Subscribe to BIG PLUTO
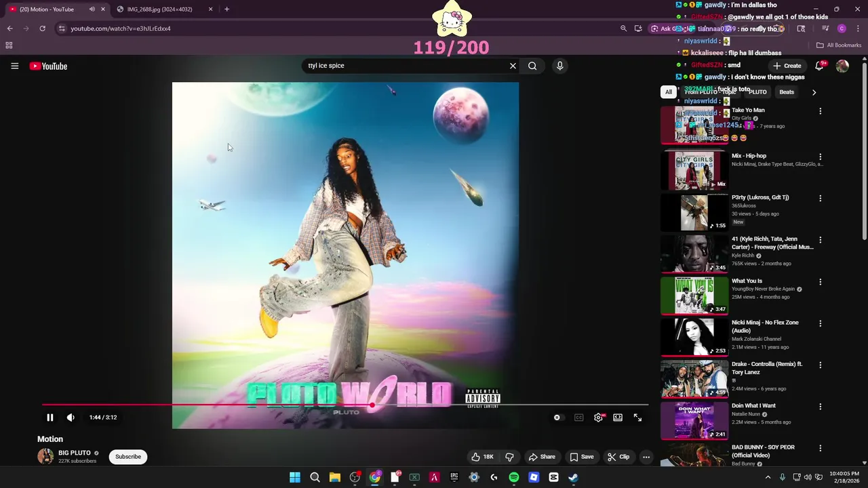Screen dimensions: 868x488 pyautogui.click(x=128, y=457)
